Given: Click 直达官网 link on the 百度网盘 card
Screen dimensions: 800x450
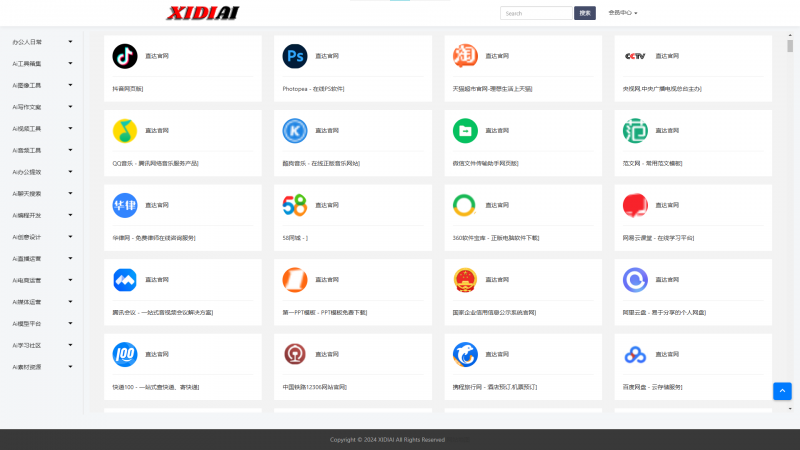Looking at the screenshot, I should 667,354.
